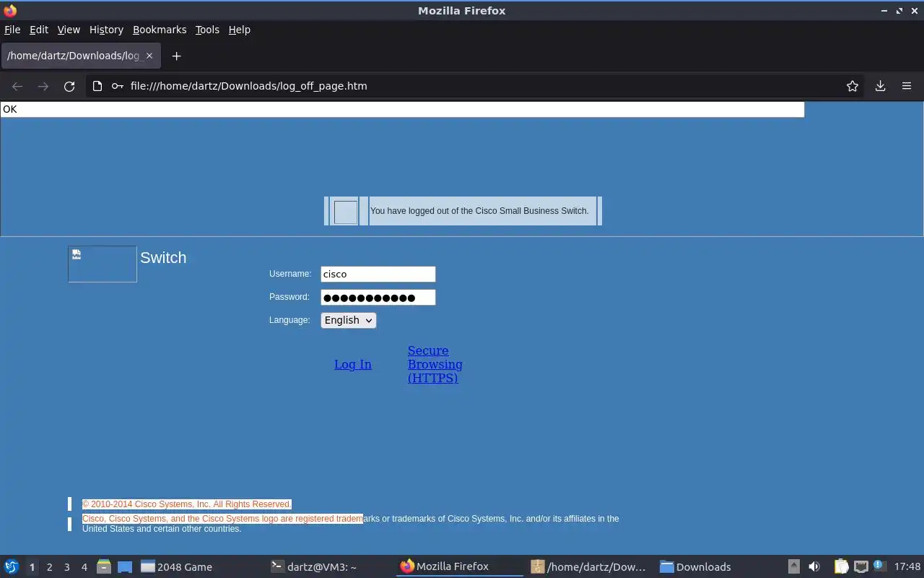Maximize the Firefox window
Image resolution: width=924 pixels, height=578 pixels.
[899, 11]
